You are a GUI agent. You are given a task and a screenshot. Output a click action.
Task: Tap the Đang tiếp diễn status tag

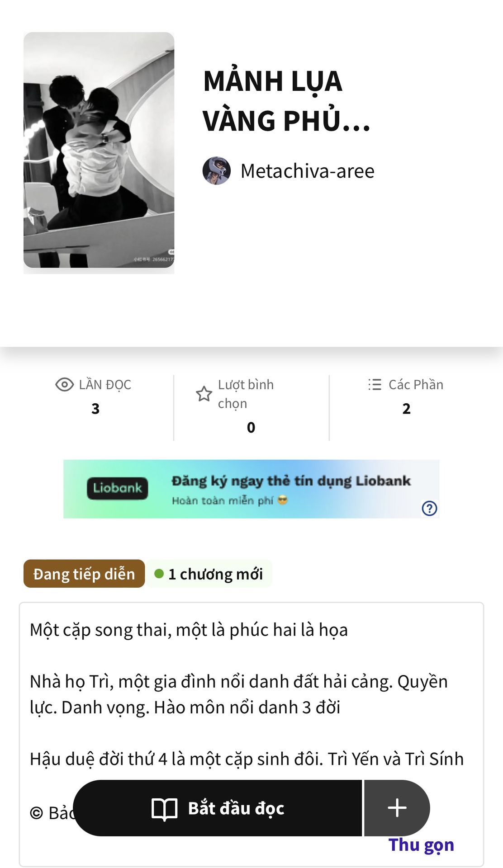tap(84, 574)
